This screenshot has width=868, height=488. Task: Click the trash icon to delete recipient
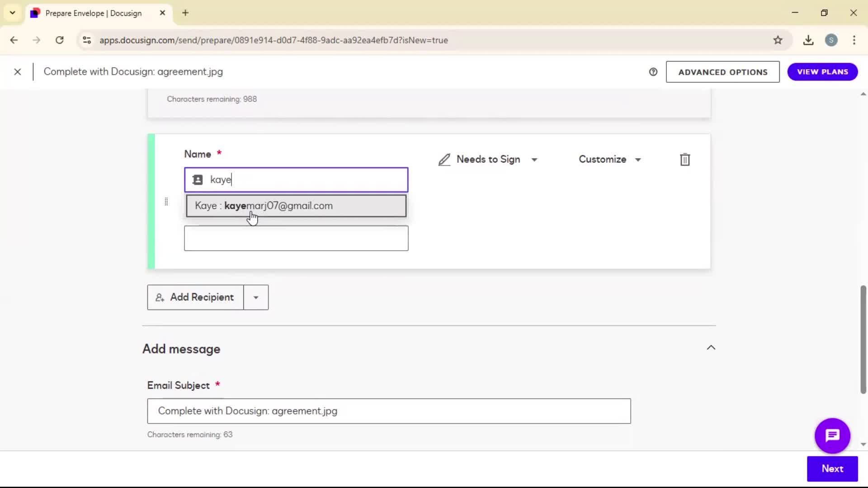(685, 160)
